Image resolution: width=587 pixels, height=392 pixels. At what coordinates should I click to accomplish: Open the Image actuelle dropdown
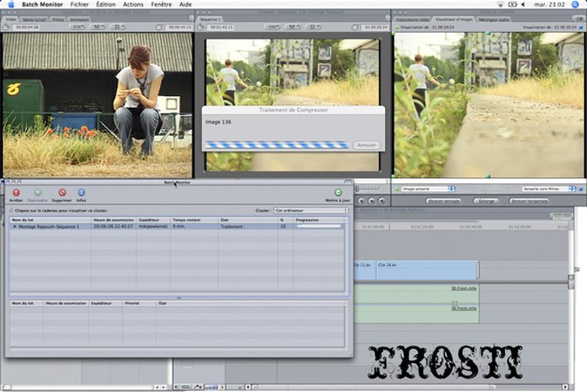[428, 189]
